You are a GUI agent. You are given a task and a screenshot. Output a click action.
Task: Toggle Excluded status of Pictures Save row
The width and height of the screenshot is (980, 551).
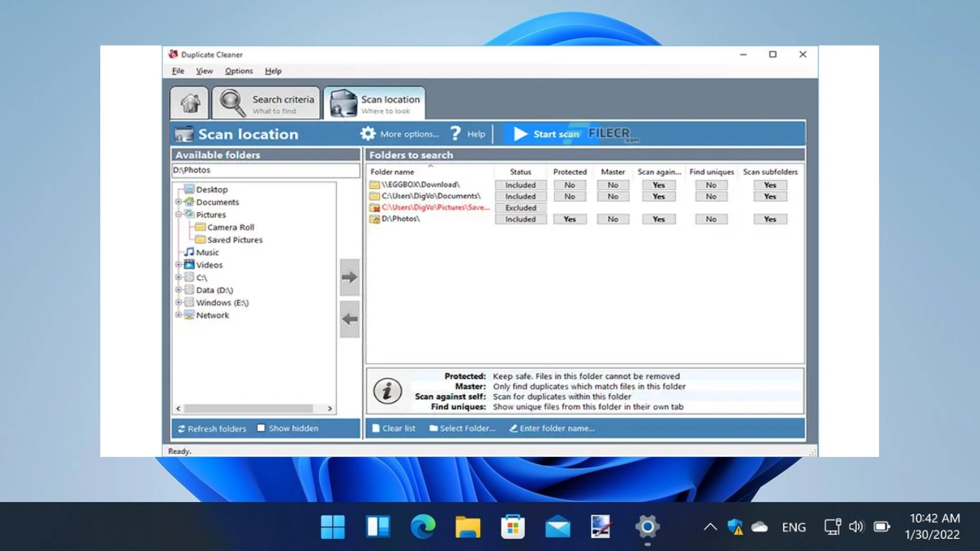click(521, 207)
